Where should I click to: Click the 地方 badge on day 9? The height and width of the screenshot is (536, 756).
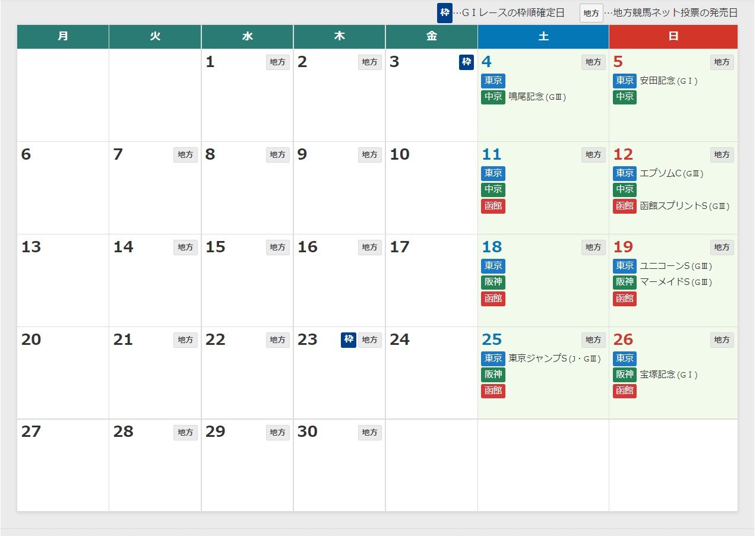[x=370, y=155]
